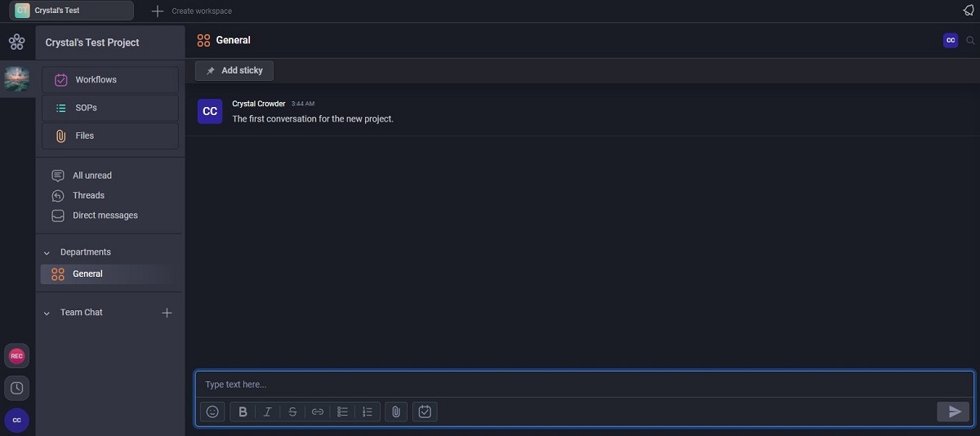Add a new Team Chat with plus icon
Image resolution: width=980 pixels, height=436 pixels.
point(167,313)
